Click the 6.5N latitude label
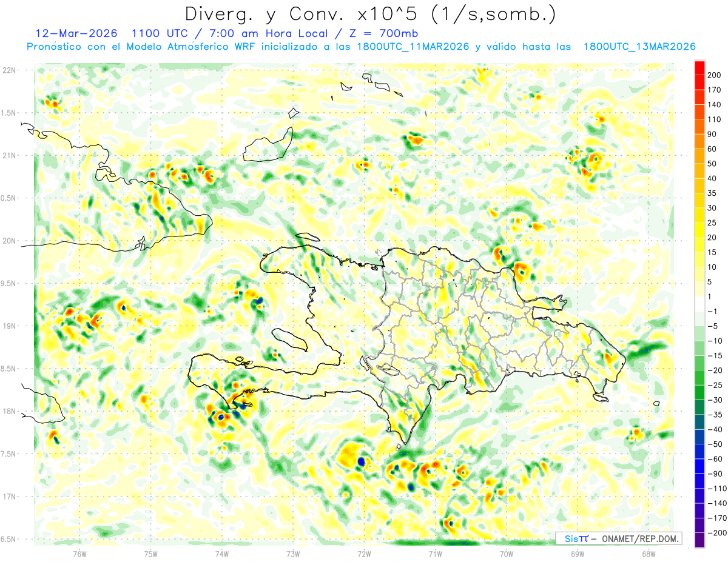728x562 pixels. (9, 539)
